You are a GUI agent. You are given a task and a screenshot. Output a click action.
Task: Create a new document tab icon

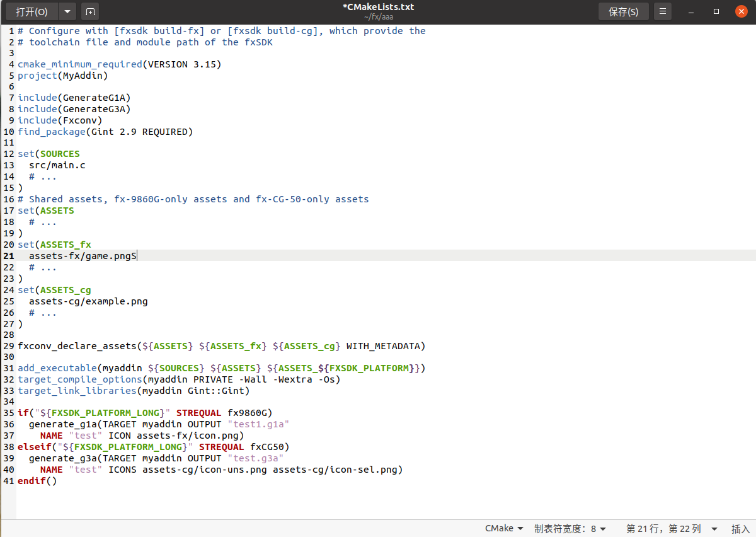tap(90, 11)
